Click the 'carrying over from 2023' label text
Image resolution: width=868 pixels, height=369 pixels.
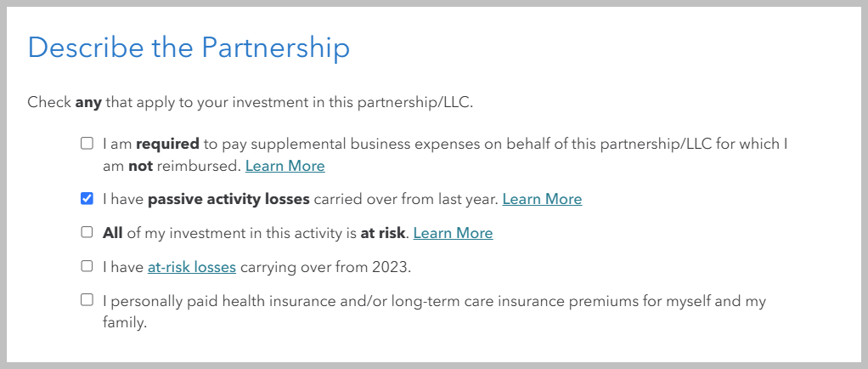click(325, 267)
